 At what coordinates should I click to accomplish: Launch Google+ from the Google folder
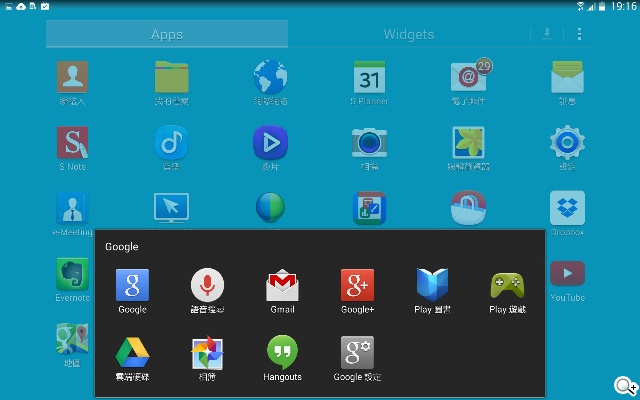click(357, 286)
